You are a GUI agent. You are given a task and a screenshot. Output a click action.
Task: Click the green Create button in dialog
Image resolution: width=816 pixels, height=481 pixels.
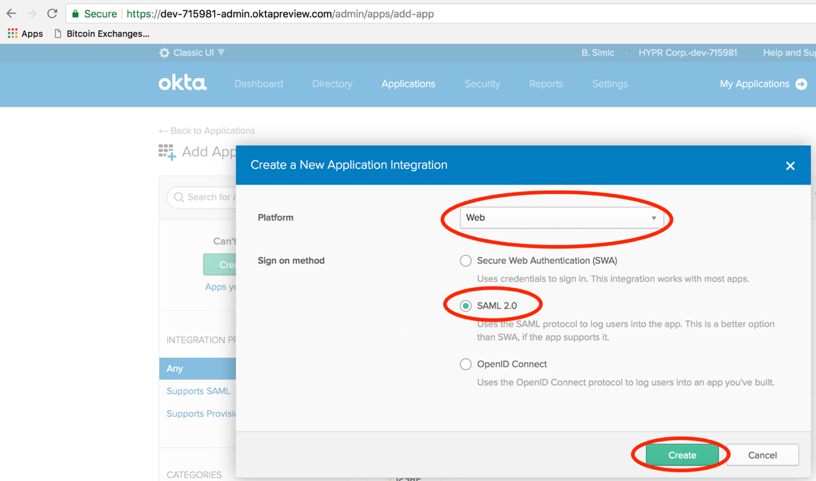[x=682, y=455]
